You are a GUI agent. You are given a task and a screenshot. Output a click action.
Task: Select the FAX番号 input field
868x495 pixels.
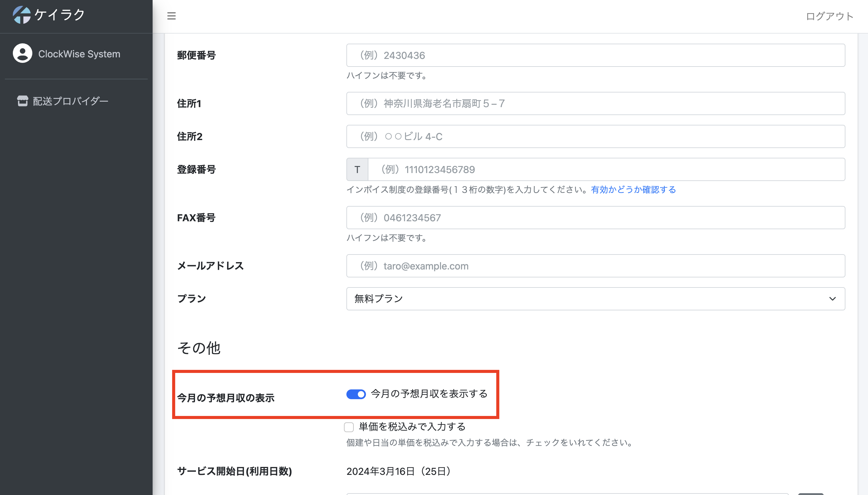pyautogui.click(x=595, y=218)
